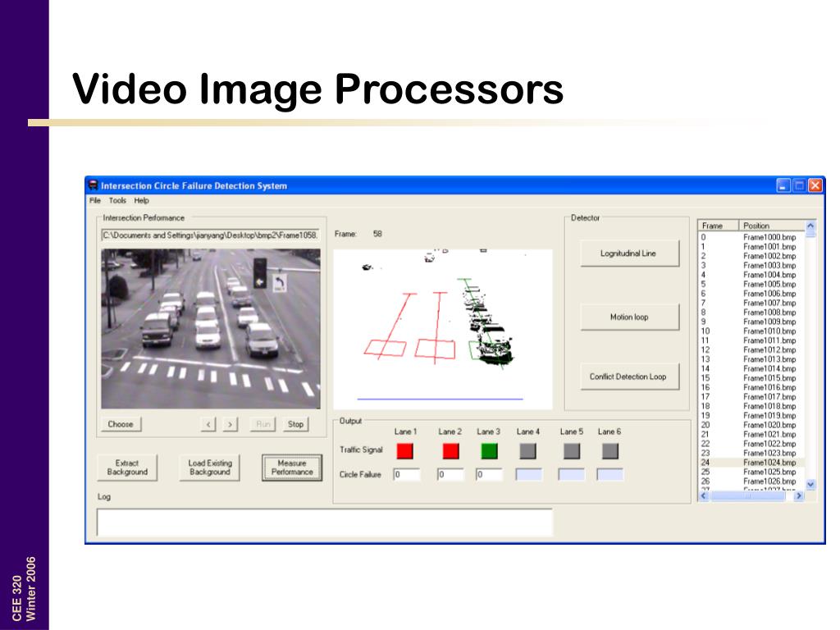Select row Frame1003.bmp
The image size is (840, 630).
(751, 265)
